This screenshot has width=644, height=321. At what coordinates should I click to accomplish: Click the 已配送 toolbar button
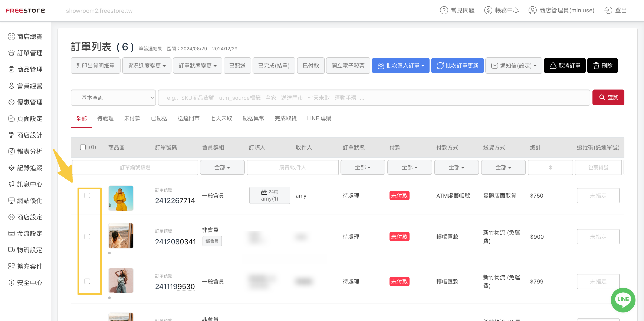(237, 66)
